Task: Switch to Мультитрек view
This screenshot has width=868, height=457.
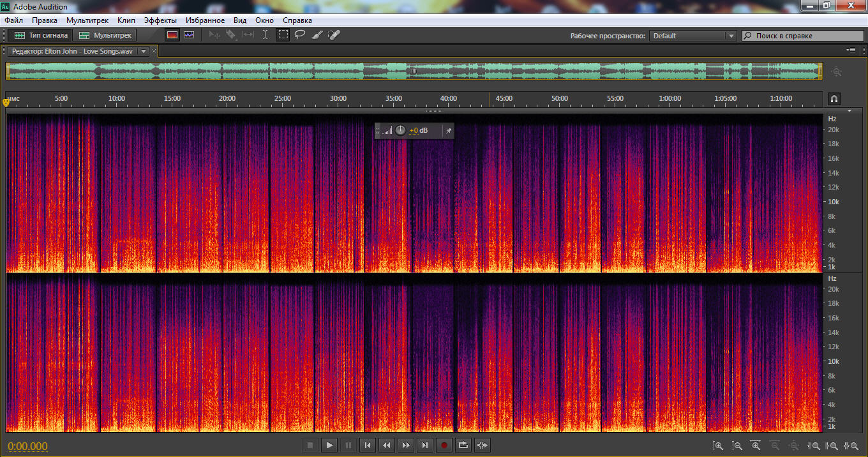Action: tap(105, 35)
